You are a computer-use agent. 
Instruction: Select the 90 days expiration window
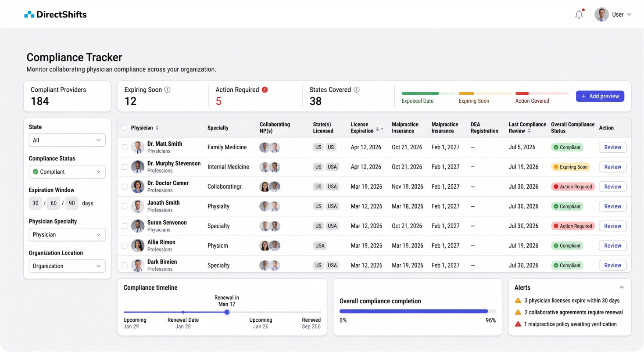point(72,203)
